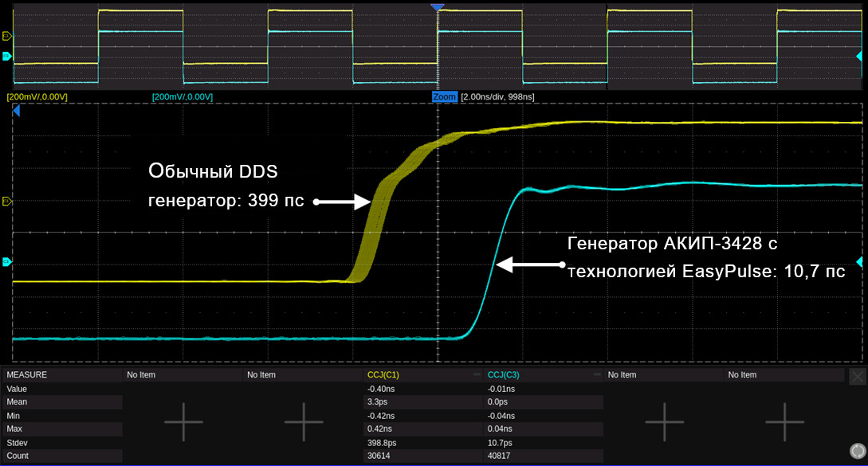Viewport: 868px width, 466px height.
Task: Collapse the CCJ(C1) measurement column
Action: tap(477, 374)
